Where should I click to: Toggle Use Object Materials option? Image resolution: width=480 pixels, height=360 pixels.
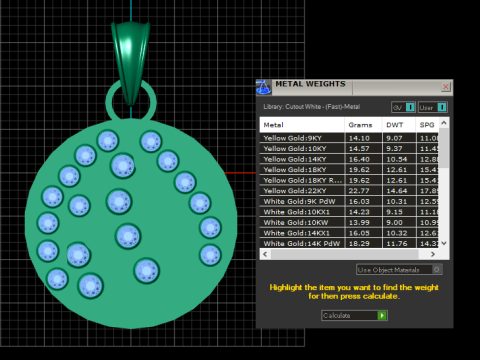[x=399, y=270]
